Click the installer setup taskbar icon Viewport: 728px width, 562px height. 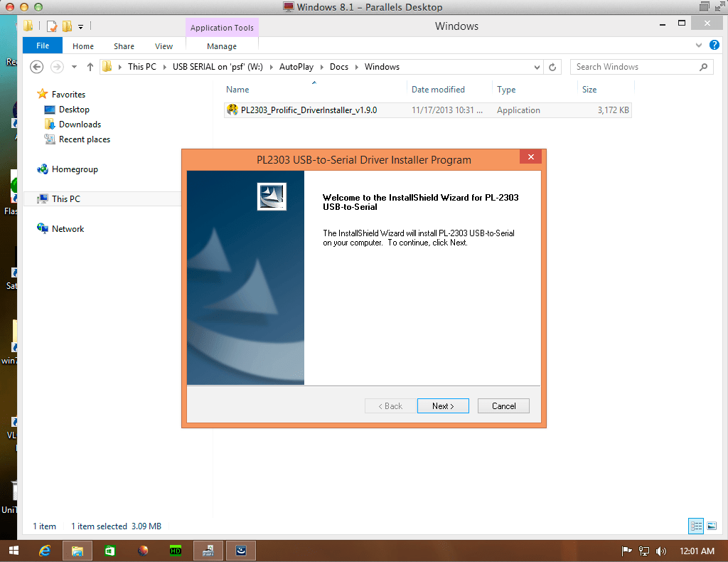click(208, 551)
